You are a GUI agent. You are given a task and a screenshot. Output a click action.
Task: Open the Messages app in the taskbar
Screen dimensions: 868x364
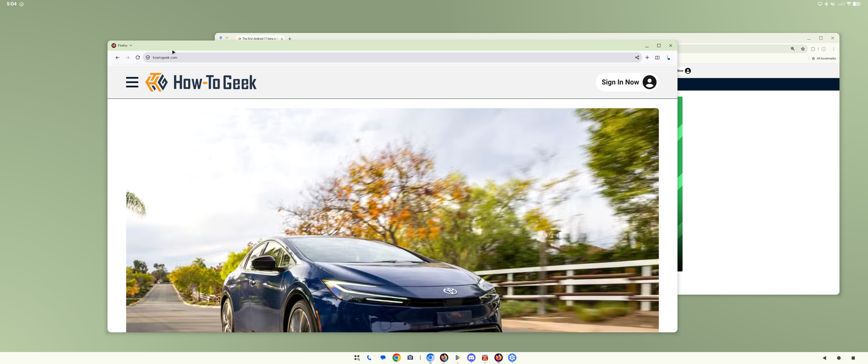[x=383, y=358]
